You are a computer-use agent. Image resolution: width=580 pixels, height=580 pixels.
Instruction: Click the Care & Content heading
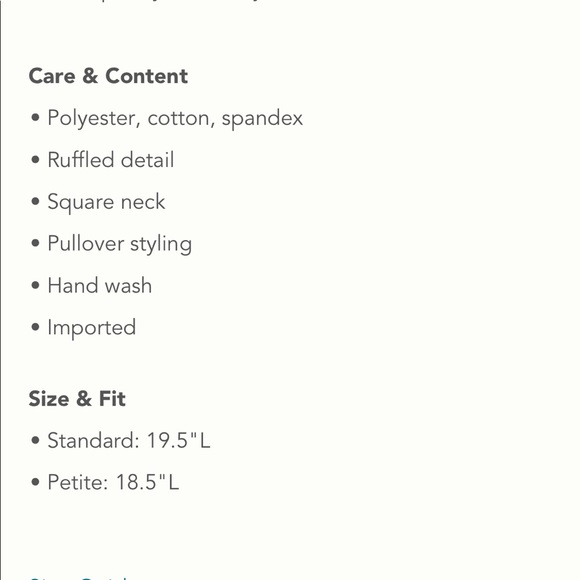108,76
